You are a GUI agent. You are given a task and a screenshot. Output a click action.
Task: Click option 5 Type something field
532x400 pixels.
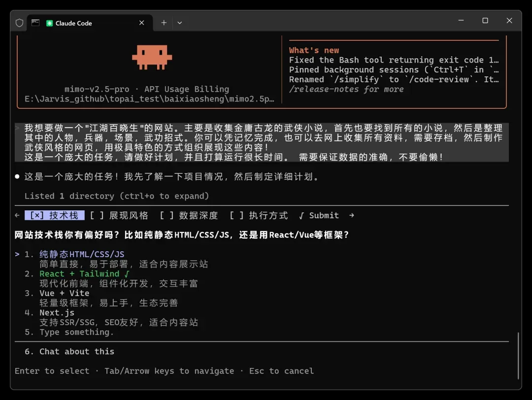(76, 332)
